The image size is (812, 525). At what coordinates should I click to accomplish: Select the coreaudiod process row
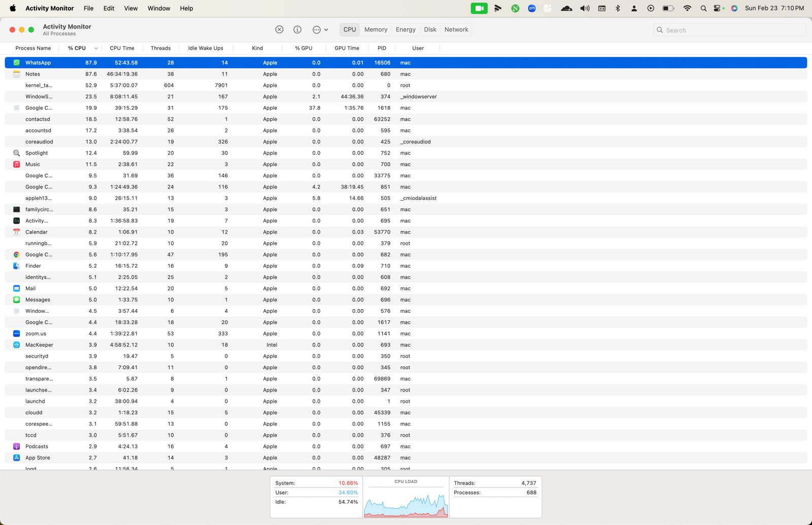click(x=406, y=142)
